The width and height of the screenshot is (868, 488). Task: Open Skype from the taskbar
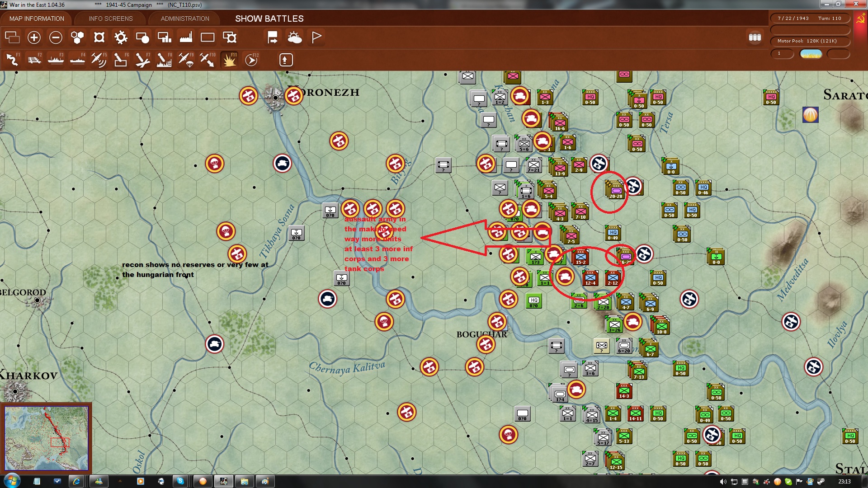[180, 481]
